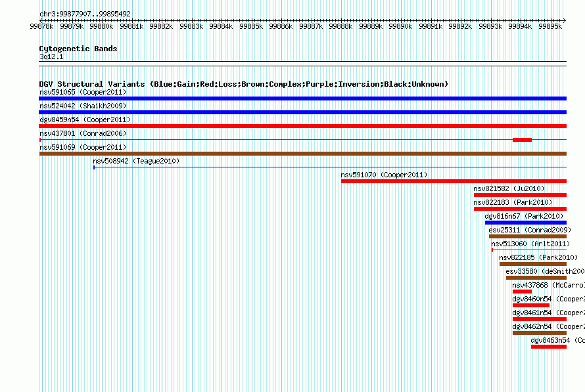Screen dimensions: 585x392
Task: Click the nsv591065 (Cooper2011) variant label
Action: (83, 92)
